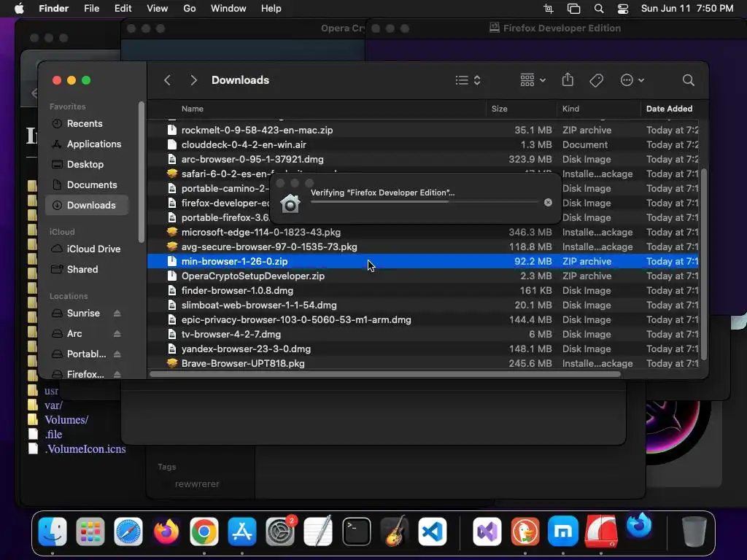Sort the list by the Date Added column header

click(669, 109)
